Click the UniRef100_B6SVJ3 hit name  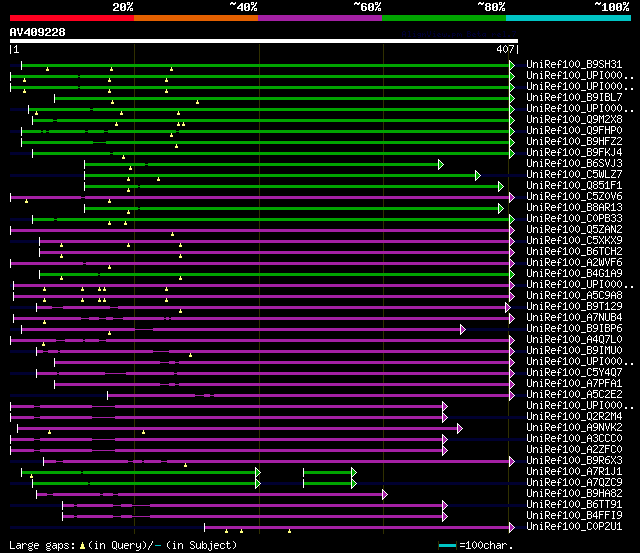click(x=574, y=164)
